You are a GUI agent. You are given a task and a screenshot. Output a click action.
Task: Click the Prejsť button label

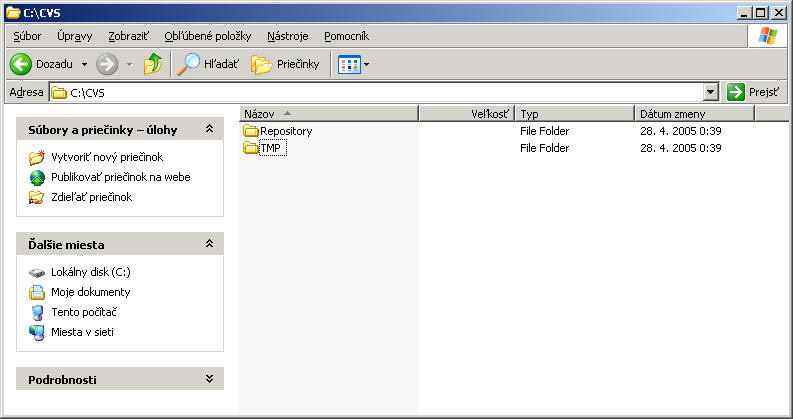tap(764, 93)
